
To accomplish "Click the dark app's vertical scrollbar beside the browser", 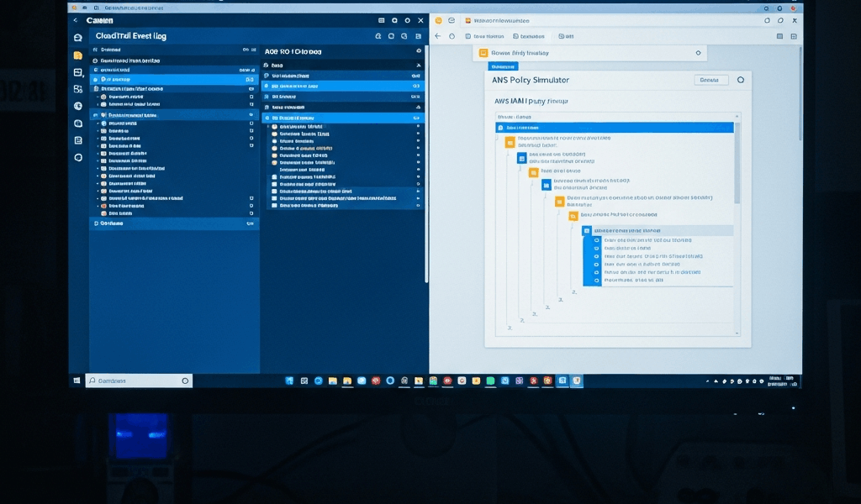I will 426,165.
